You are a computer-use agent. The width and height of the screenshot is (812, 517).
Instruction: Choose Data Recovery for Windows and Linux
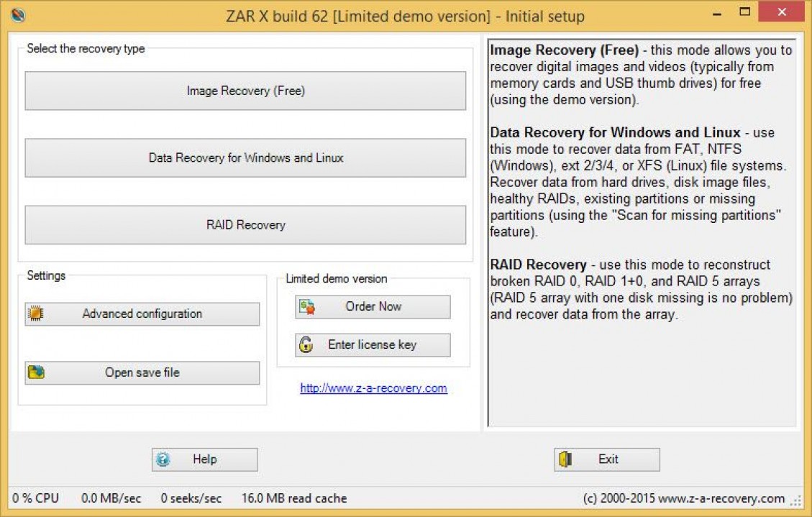point(245,158)
